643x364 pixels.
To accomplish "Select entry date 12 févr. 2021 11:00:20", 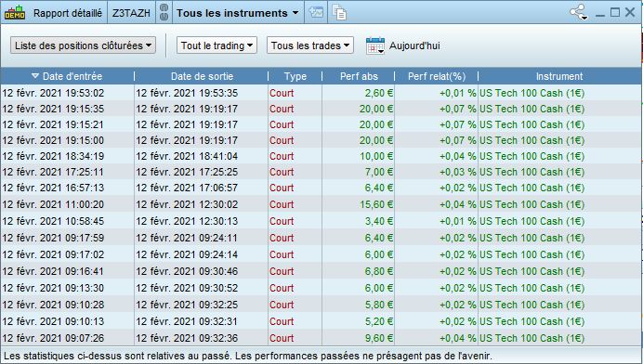I will pyautogui.click(x=53, y=204).
